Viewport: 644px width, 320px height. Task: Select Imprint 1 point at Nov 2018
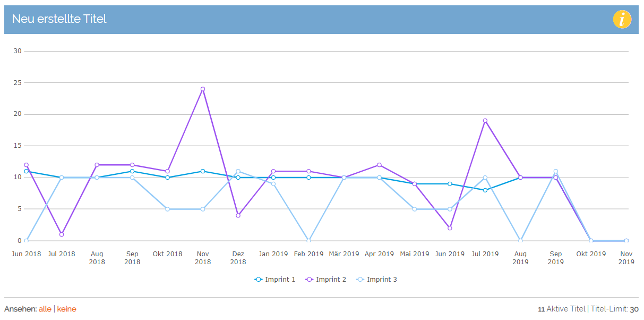click(x=203, y=171)
